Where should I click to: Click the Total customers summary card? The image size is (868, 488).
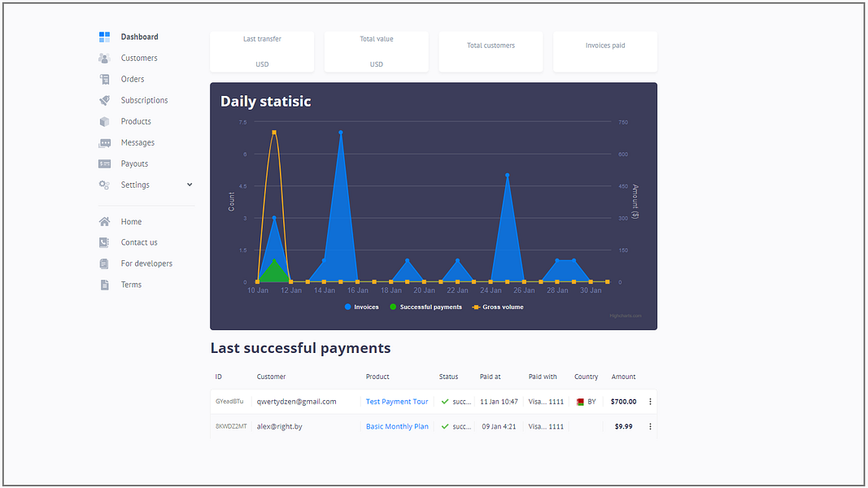(491, 50)
